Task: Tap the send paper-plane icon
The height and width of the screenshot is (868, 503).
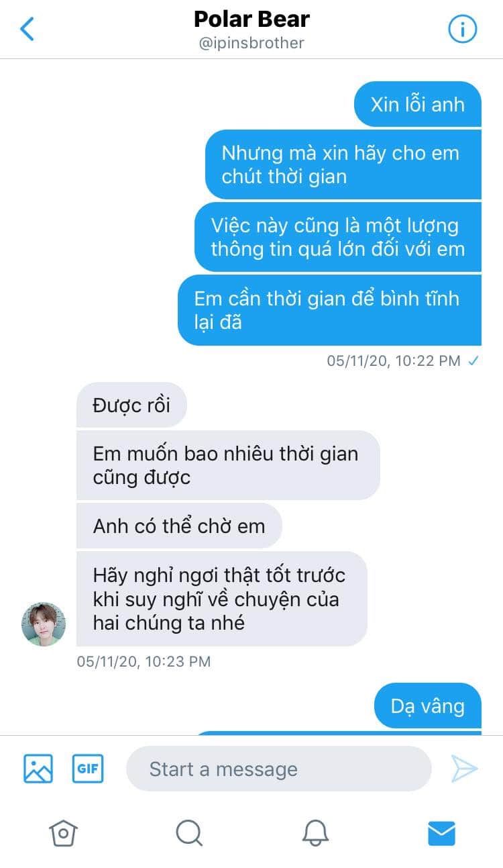Action: click(464, 769)
